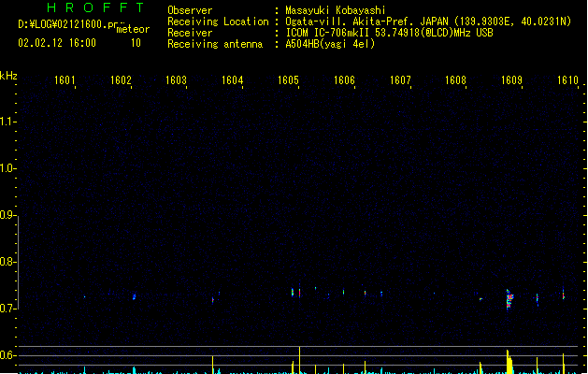Click the date stamp 02.02.12 16:00
Screen dimensions: 588x374
tap(57, 43)
